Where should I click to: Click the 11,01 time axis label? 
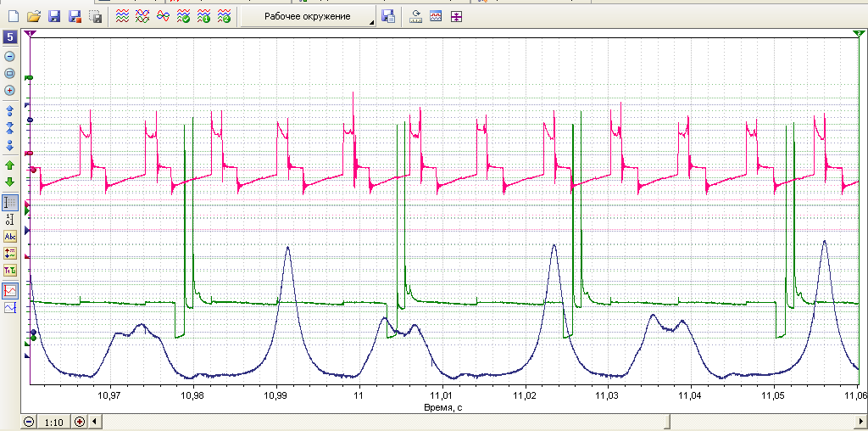(x=442, y=397)
